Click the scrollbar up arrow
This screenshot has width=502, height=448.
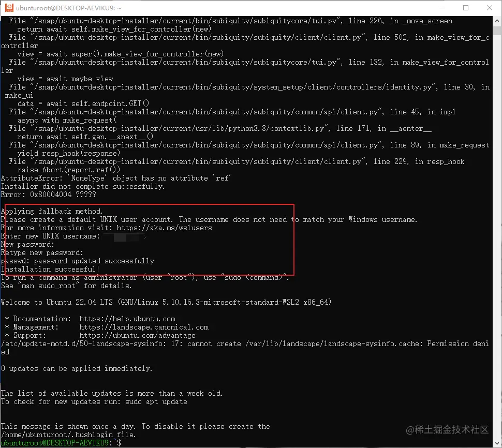497,21
